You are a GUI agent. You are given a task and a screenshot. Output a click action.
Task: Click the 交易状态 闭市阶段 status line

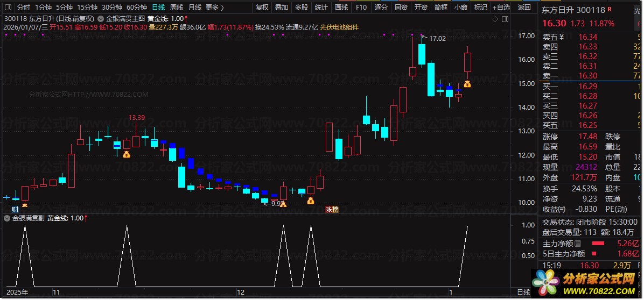[590, 222]
